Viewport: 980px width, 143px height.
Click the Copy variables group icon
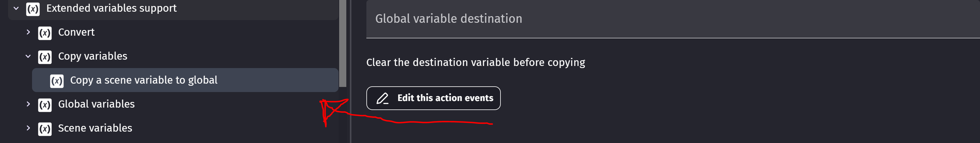pyautogui.click(x=45, y=57)
